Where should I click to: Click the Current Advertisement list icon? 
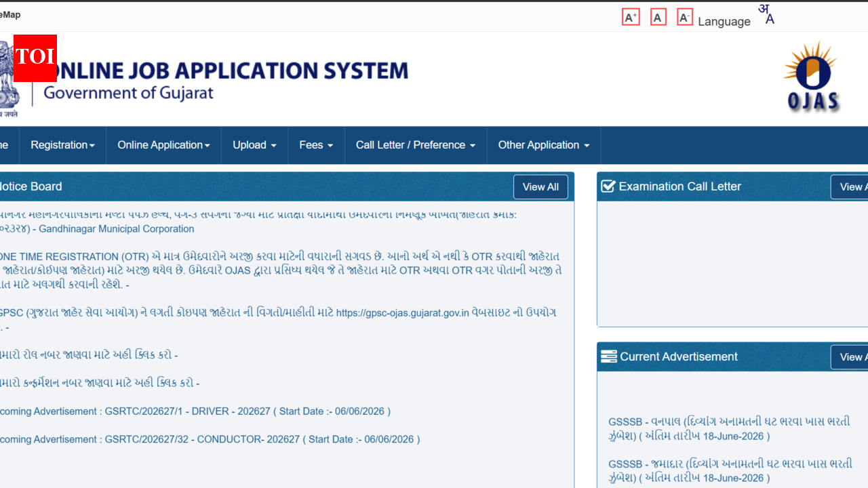(609, 357)
